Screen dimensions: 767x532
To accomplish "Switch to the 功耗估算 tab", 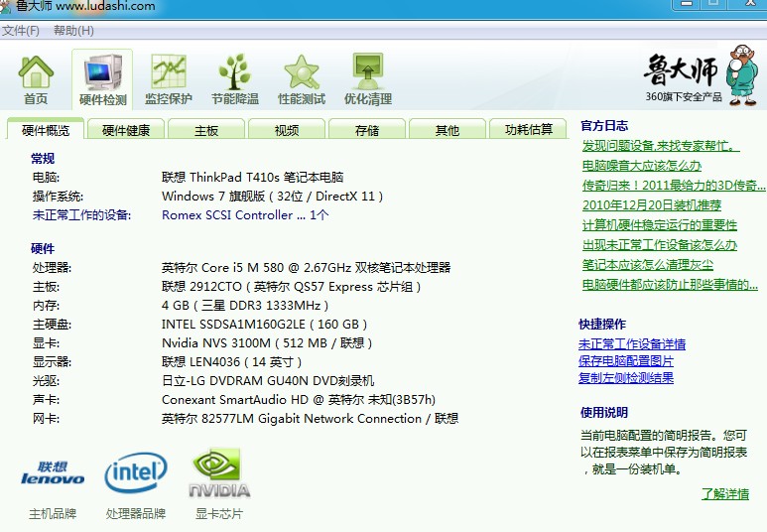I will (528, 130).
